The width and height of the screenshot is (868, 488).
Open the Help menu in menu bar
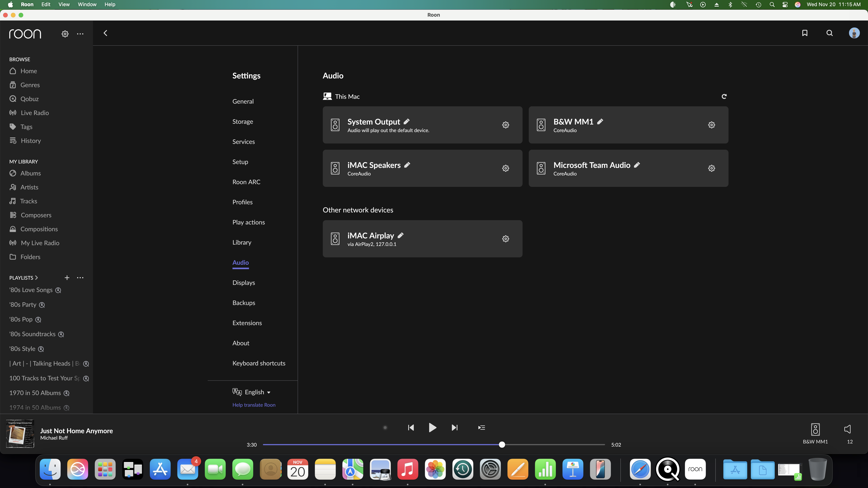110,4
